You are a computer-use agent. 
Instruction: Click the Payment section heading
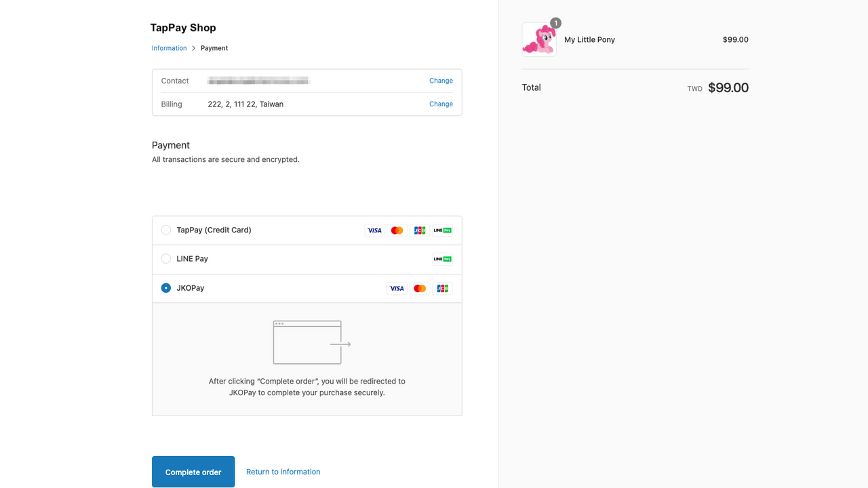(x=171, y=145)
